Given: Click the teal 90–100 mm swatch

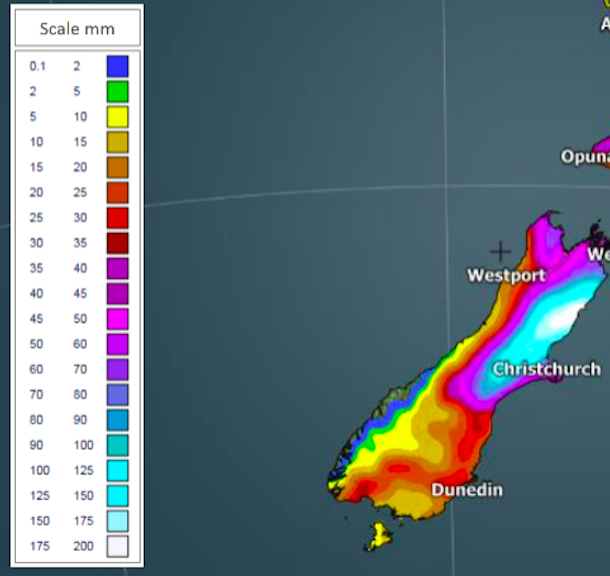Looking at the screenshot, I should point(117,444).
